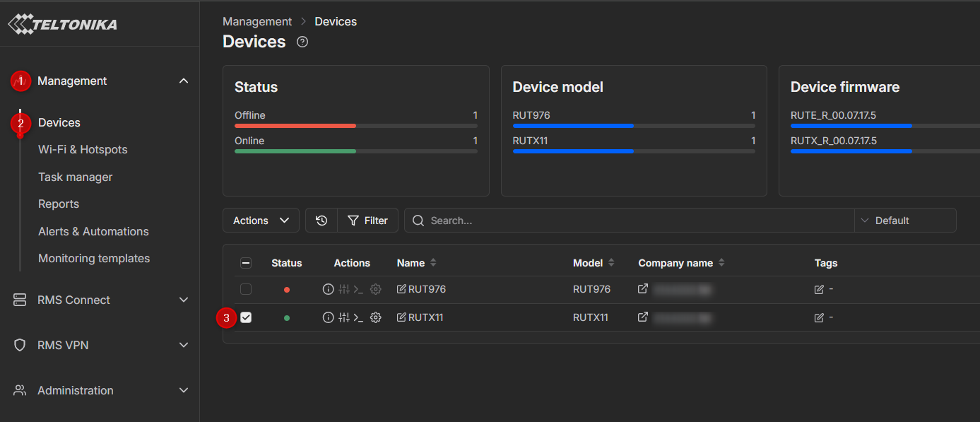Click the Filter button
This screenshot has height=422, width=980.
pyautogui.click(x=367, y=221)
